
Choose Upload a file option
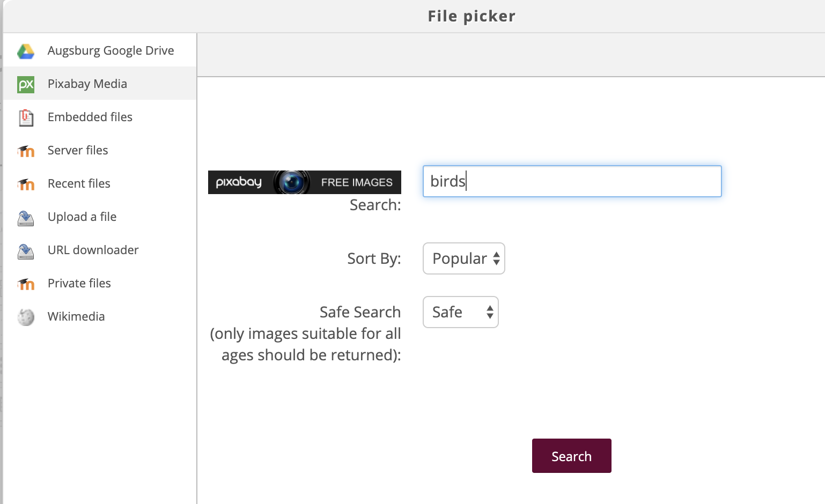coord(82,217)
